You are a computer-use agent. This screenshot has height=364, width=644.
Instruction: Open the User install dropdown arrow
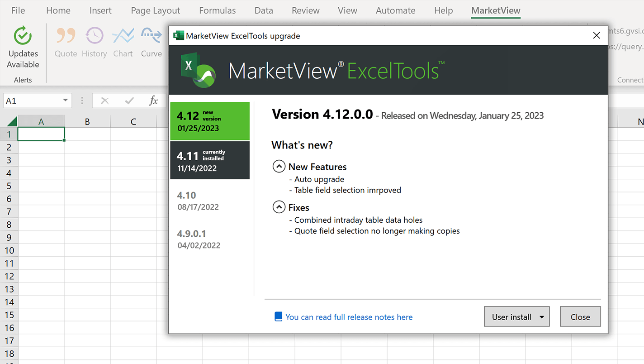[542, 317]
